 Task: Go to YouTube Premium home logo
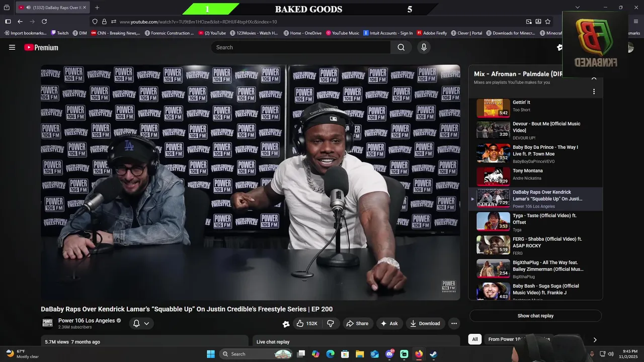(41, 47)
